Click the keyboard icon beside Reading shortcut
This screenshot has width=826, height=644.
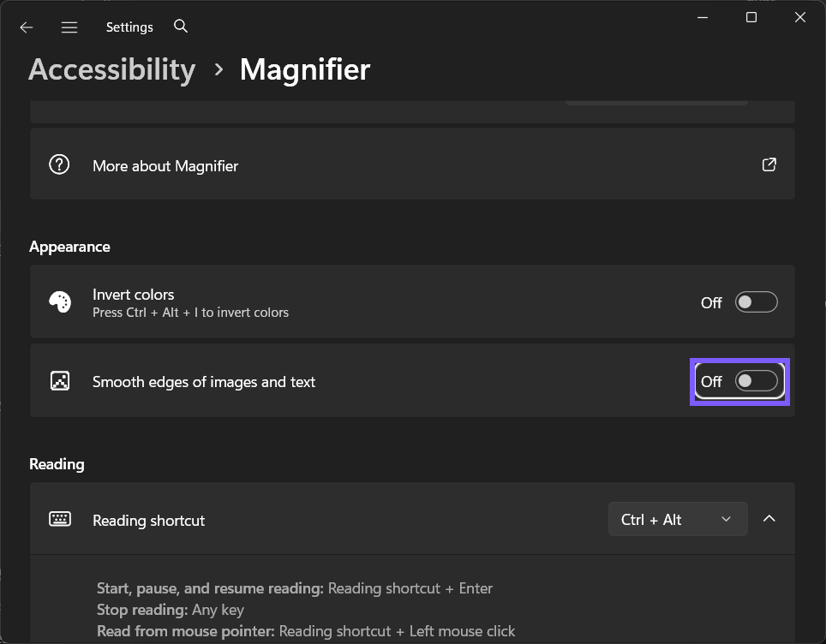pos(60,519)
